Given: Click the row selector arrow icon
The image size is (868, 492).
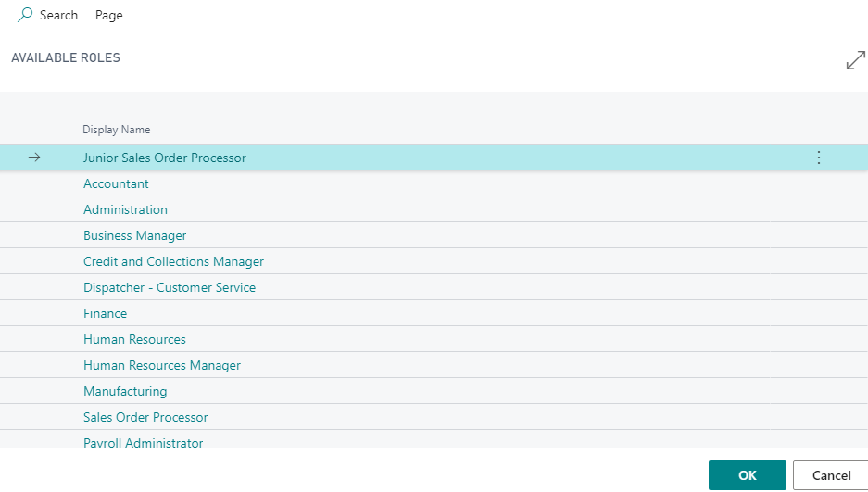Looking at the screenshot, I should [34, 158].
